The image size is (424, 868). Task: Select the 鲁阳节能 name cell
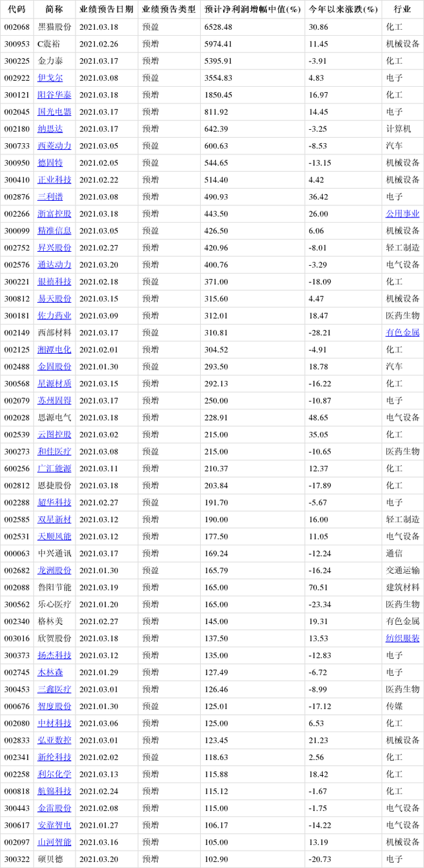tap(54, 587)
